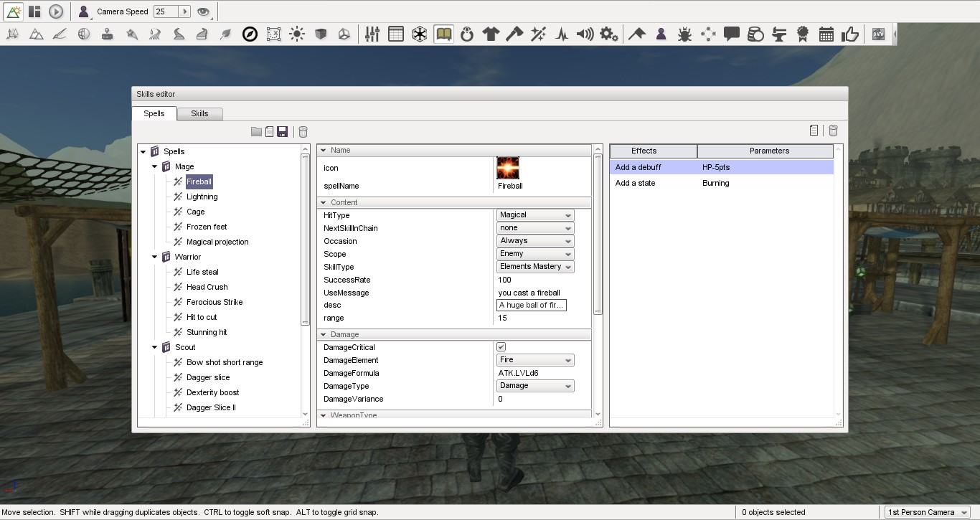Click the bug creature toolbar icon

(684, 34)
